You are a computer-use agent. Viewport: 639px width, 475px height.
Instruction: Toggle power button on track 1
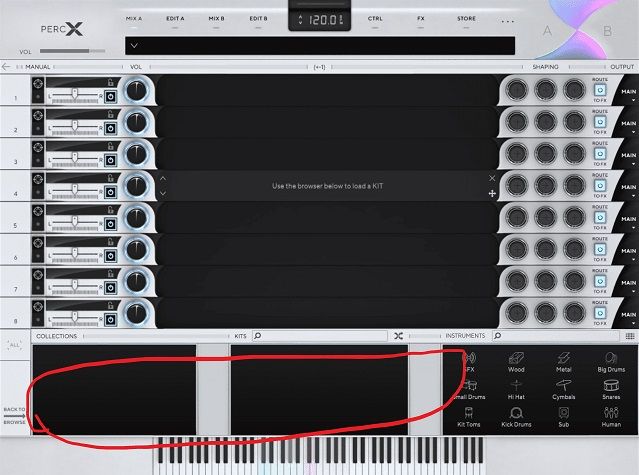click(x=110, y=97)
